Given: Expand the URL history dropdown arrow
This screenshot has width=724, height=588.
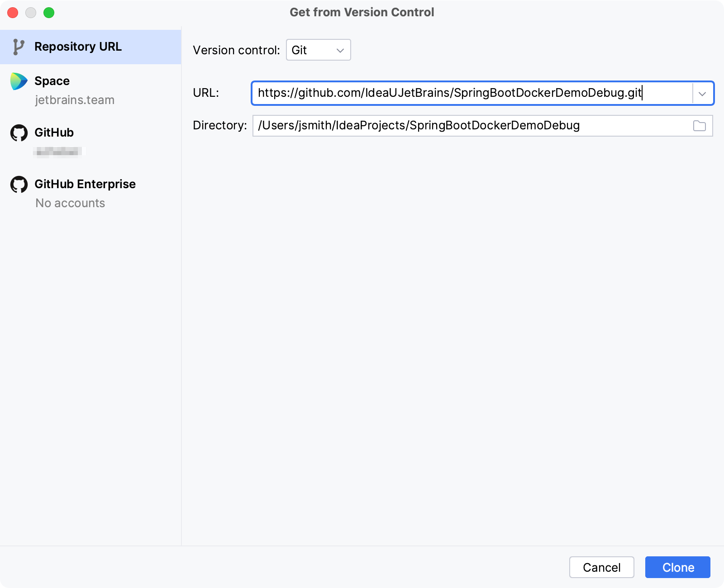Looking at the screenshot, I should (703, 94).
